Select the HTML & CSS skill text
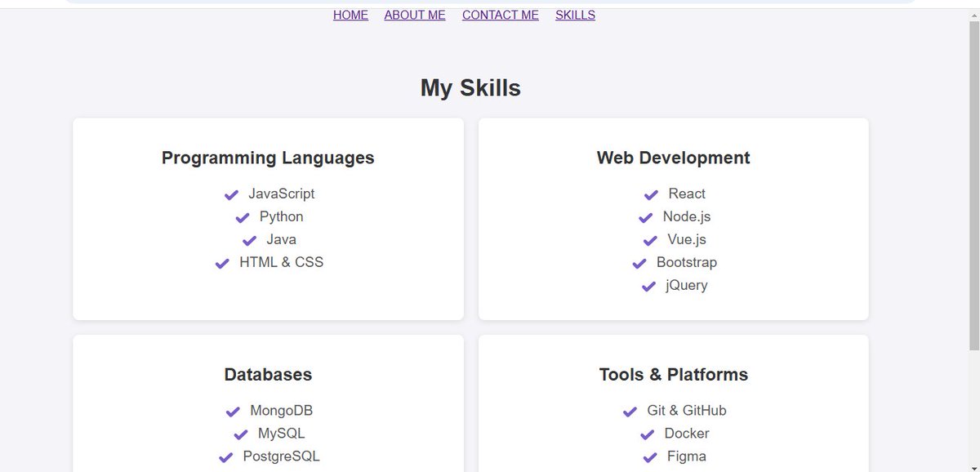The width and height of the screenshot is (980, 472). [281, 262]
